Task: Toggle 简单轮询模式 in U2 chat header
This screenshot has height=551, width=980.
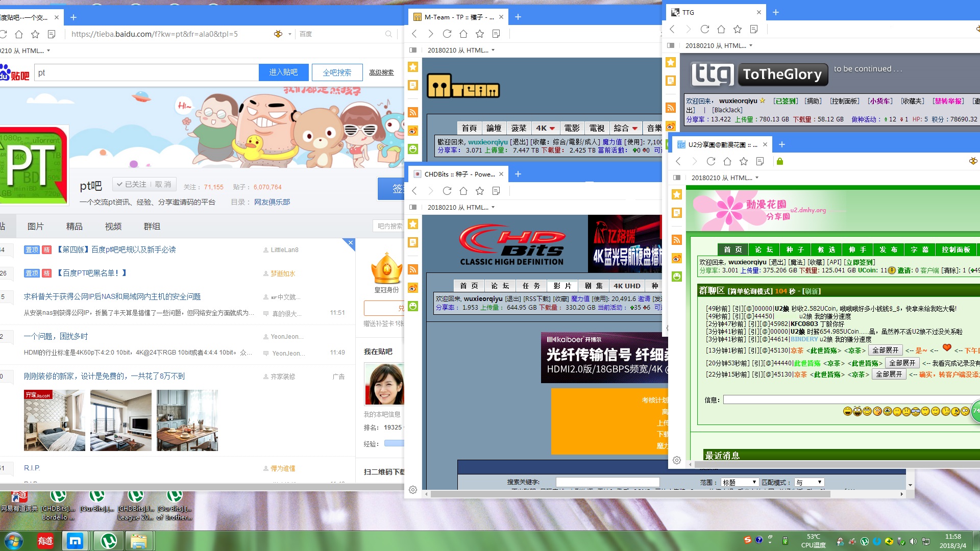Action: point(750,291)
